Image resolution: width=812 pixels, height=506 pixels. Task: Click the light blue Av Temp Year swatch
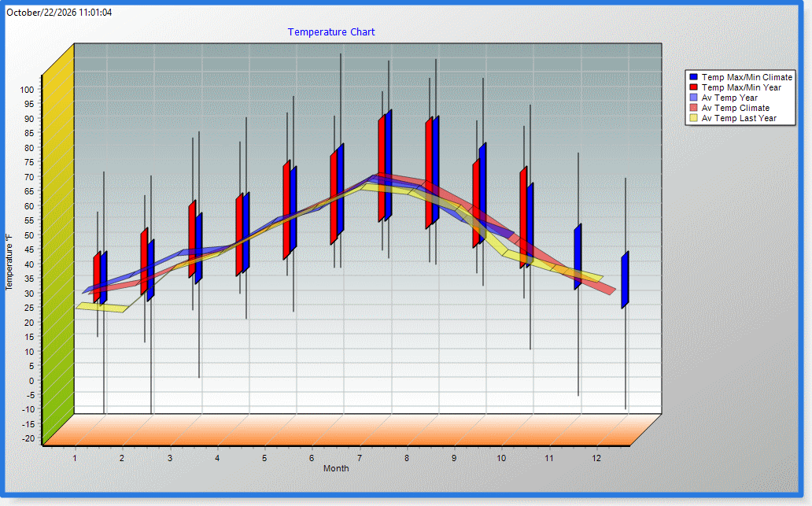[694, 98]
